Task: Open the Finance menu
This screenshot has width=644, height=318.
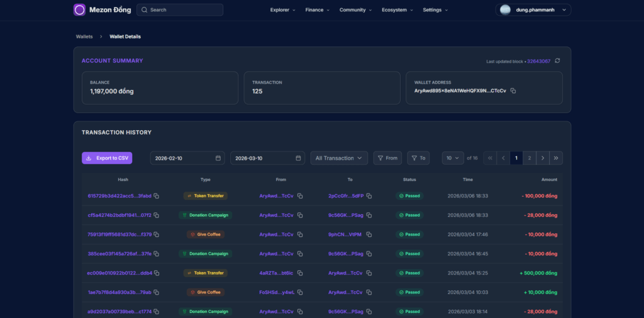Action: point(317,10)
